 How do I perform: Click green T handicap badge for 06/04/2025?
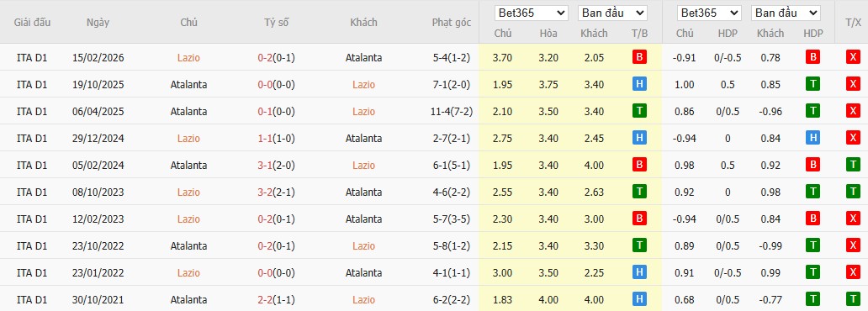tap(812, 111)
